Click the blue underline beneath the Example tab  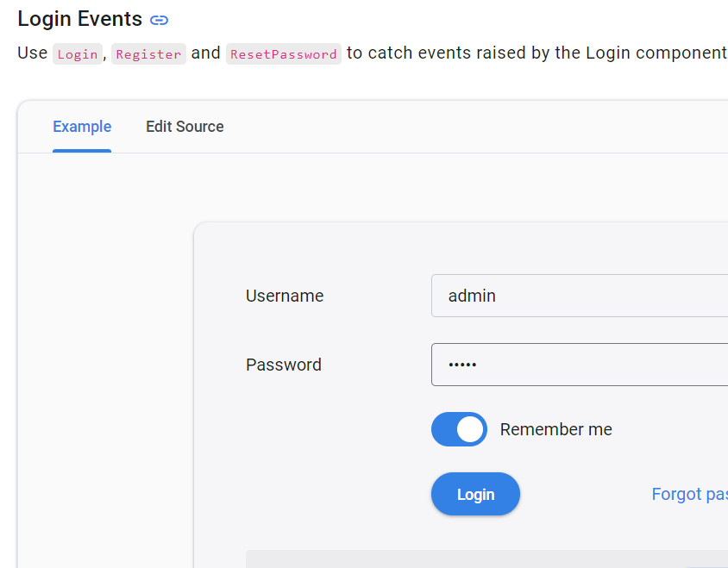(x=82, y=151)
